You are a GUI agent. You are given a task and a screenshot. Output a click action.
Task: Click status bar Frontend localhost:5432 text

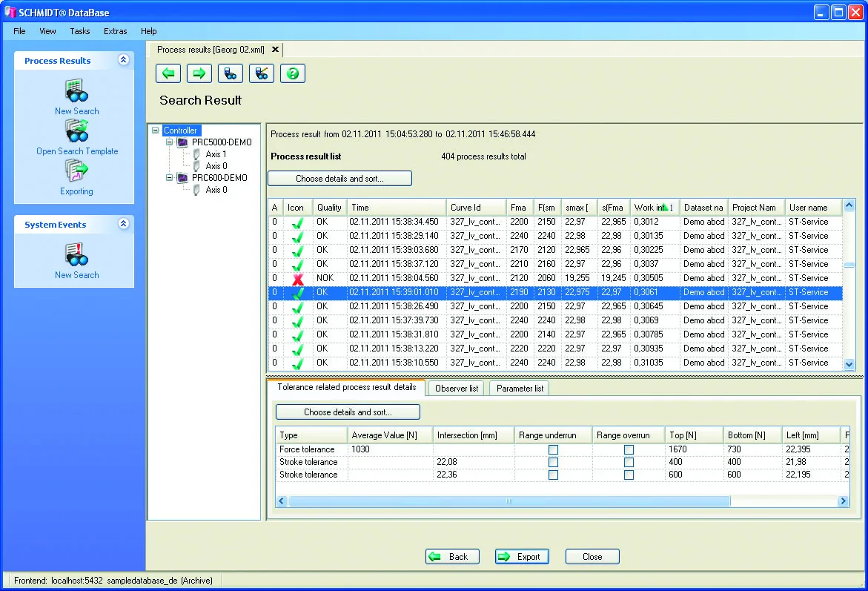coord(113,581)
